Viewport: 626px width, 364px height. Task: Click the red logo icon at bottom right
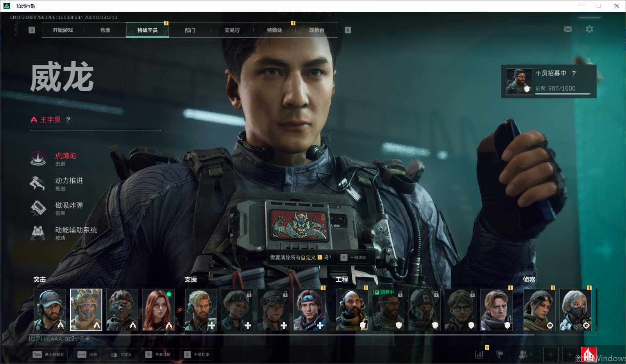coord(588,355)
